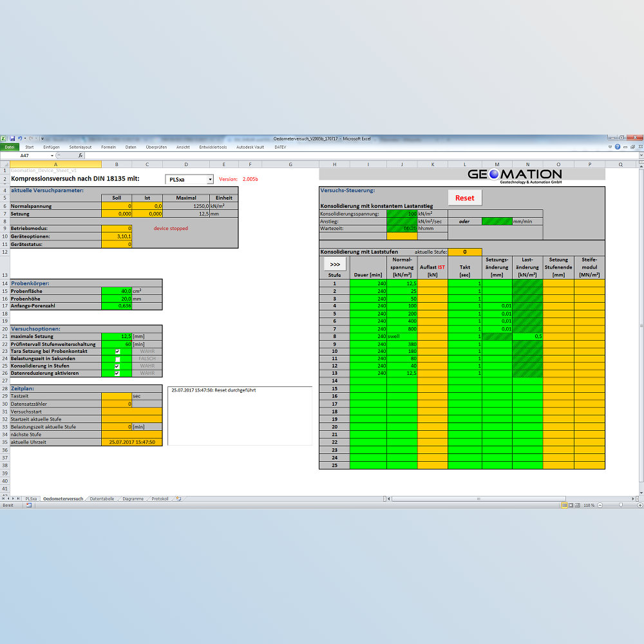Adjust the zoom slider handle
Viewport: 644px width, 644px height.
click(621, 505)
